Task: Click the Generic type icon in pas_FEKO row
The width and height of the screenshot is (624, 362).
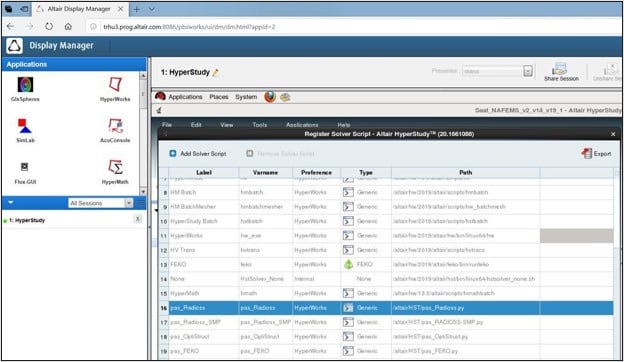Action: coord(348,351)
